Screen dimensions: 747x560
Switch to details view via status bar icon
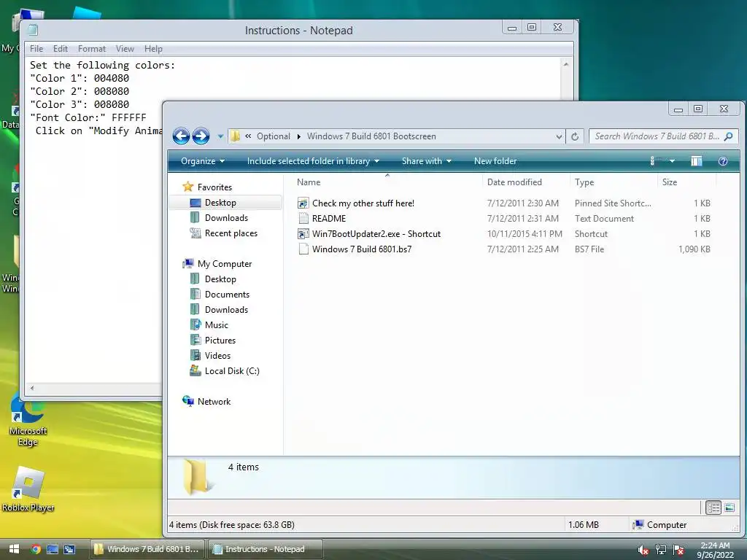click(x=713, y=507)
